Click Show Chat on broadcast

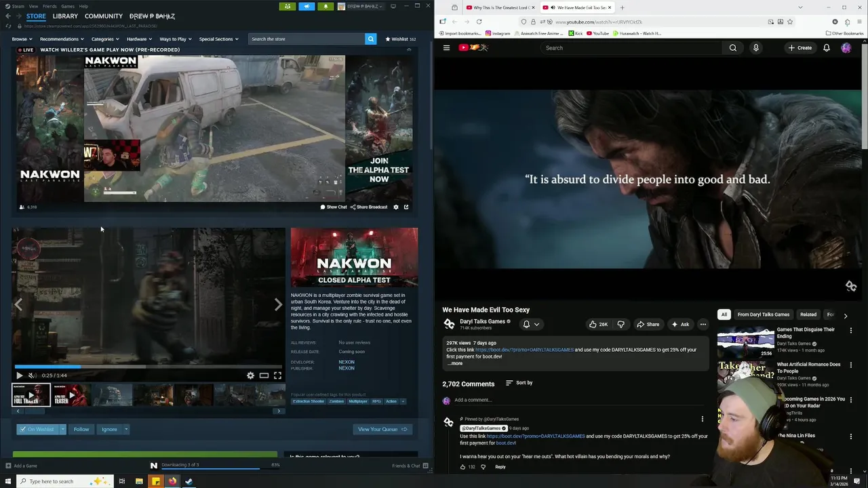click(334, 207)
